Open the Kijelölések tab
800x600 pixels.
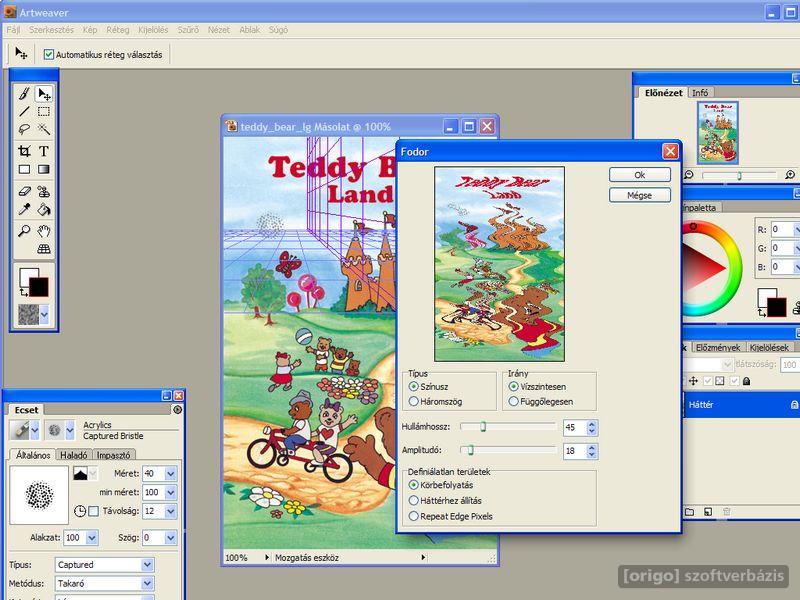[769, 347]
